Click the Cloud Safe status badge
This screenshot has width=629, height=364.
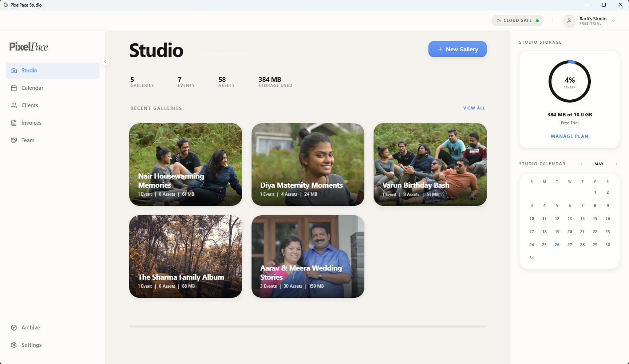tap(517, 21)
